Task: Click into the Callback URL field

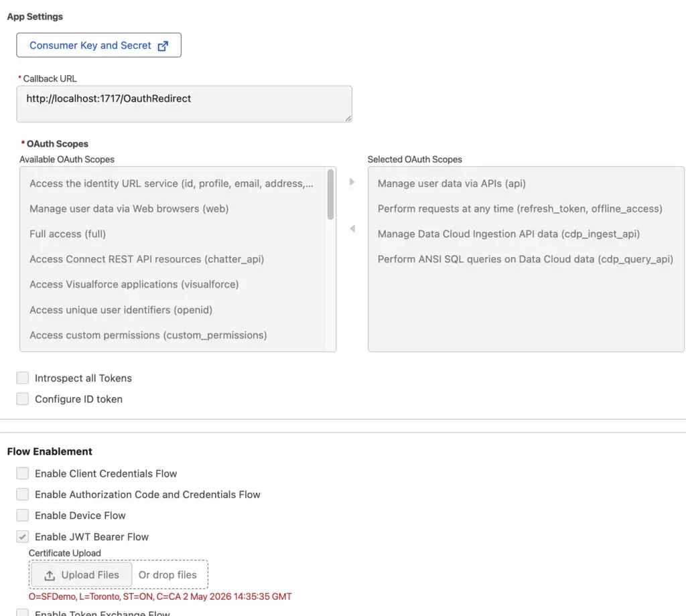Action: [184, 104]
